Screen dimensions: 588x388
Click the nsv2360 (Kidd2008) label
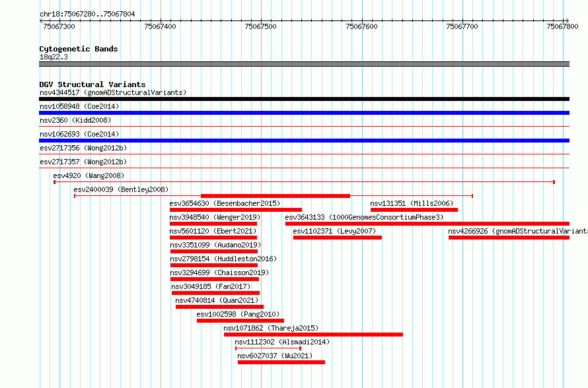75,120
